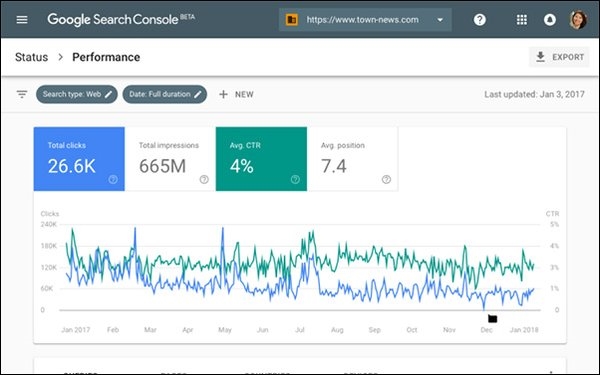Open the Google apps grid

pos(522,20)
